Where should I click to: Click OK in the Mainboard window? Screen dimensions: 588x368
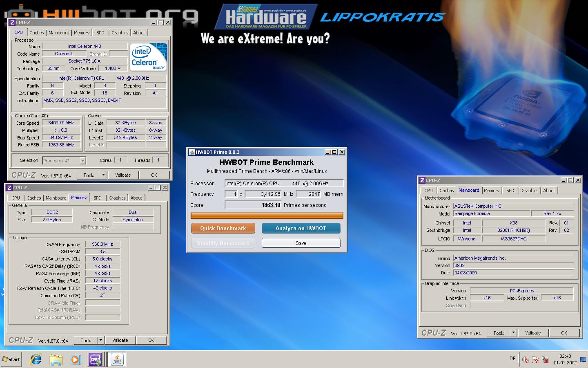564,333
